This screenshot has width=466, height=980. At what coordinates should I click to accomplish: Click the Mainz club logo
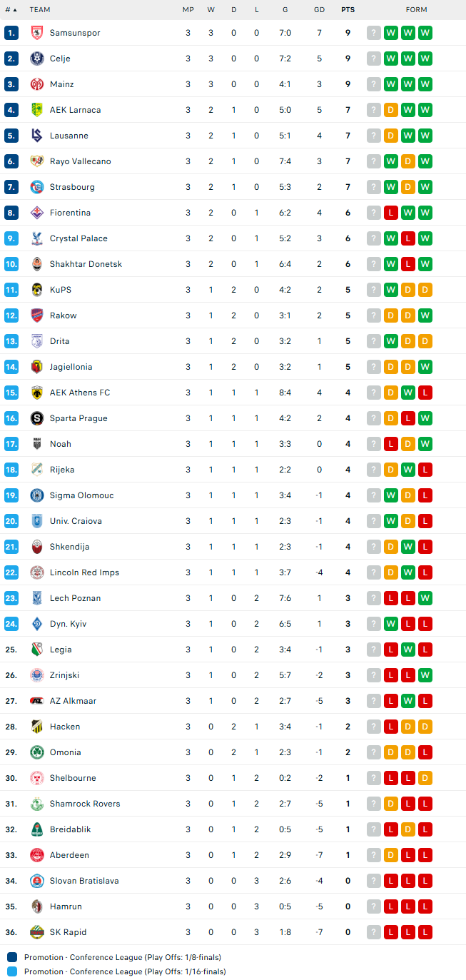37,84
